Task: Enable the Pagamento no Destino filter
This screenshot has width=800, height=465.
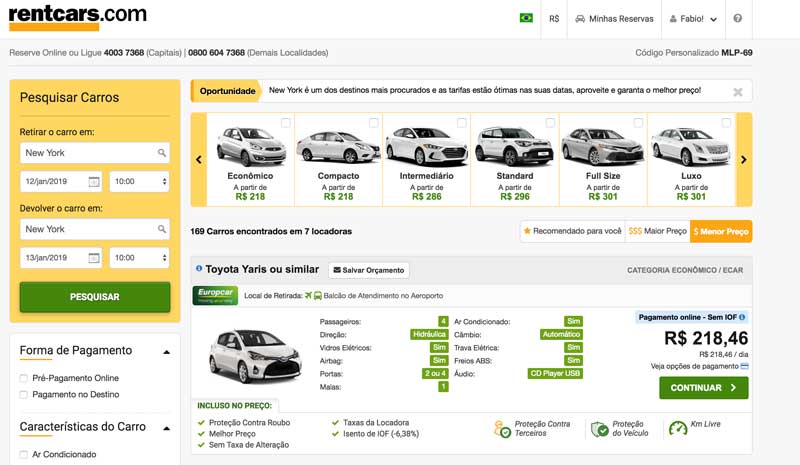Action: point(23,395)
